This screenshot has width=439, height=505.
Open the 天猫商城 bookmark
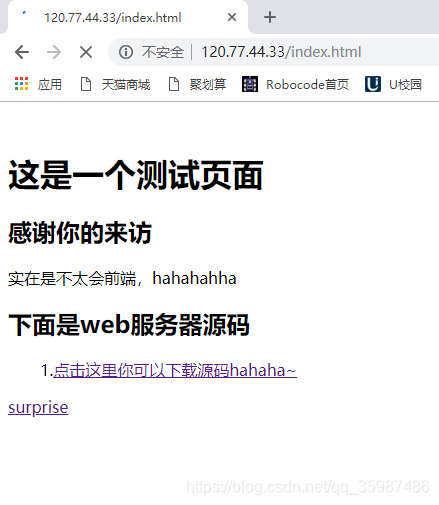(115, 84)
